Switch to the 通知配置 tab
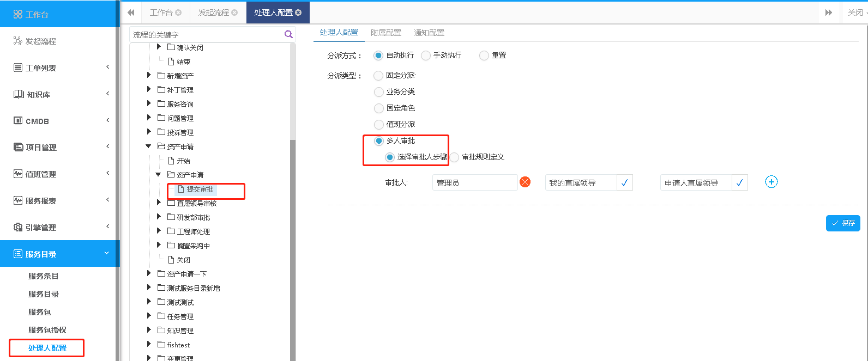Screen dimensions: 868x361 click(429, 33)
